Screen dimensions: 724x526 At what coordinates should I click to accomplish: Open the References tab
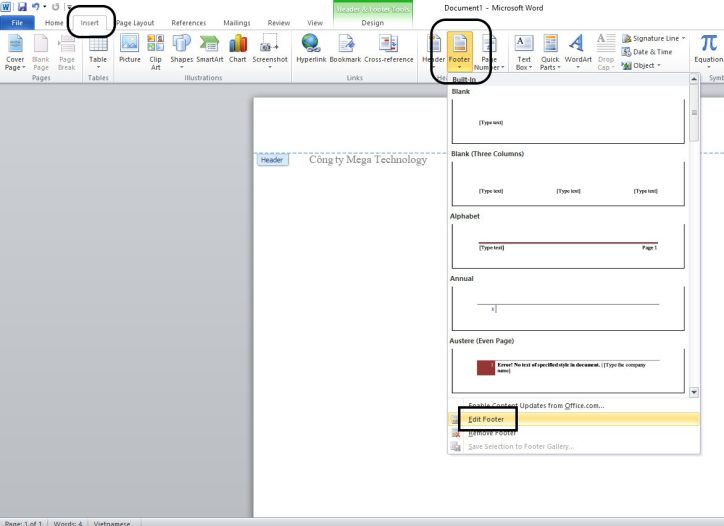coord(188,23)
